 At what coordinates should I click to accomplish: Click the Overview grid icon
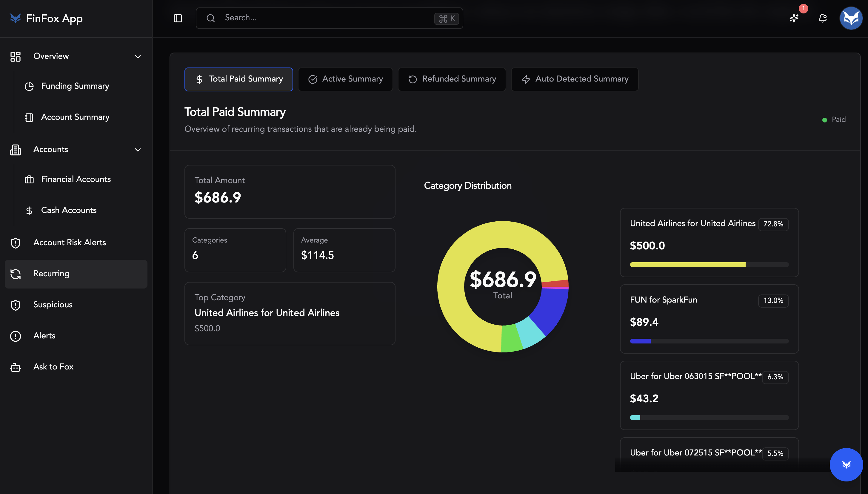coord(15,56)
